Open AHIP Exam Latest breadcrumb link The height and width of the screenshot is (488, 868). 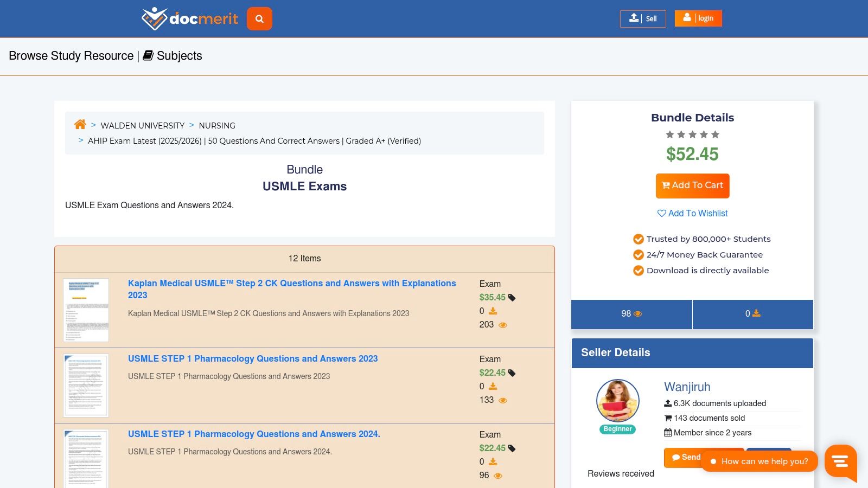(254, 140)
